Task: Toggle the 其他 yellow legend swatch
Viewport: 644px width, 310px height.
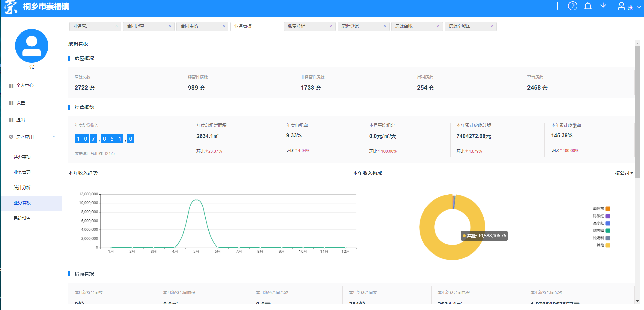Action: [x=608, y=245]
